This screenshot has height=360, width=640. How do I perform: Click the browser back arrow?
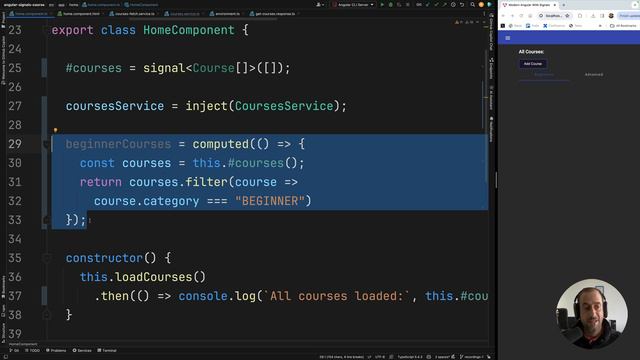click(503, 16)
